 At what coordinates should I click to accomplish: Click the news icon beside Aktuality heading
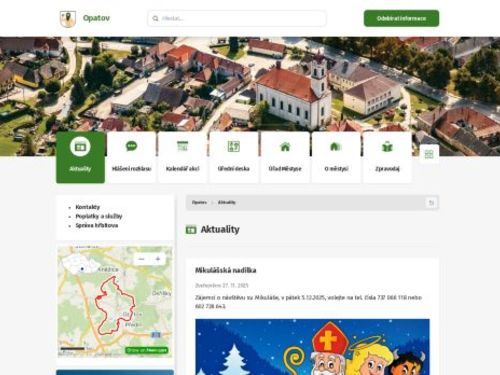191,230
